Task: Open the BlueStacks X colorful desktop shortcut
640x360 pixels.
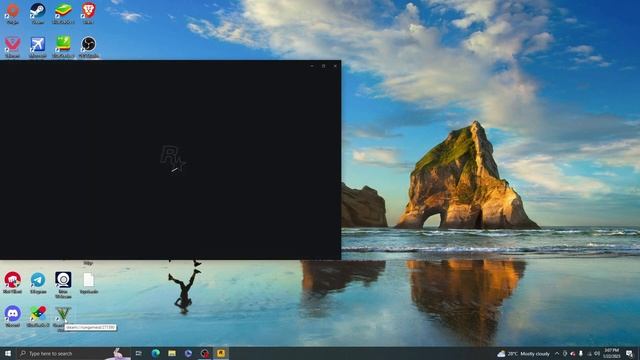Action: [38, 316]
